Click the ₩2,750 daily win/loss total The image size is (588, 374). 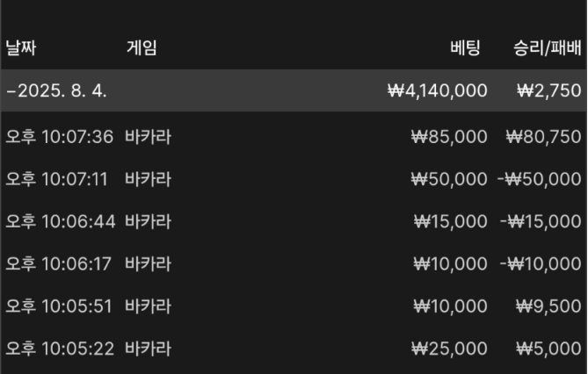[x=549, y=90]
